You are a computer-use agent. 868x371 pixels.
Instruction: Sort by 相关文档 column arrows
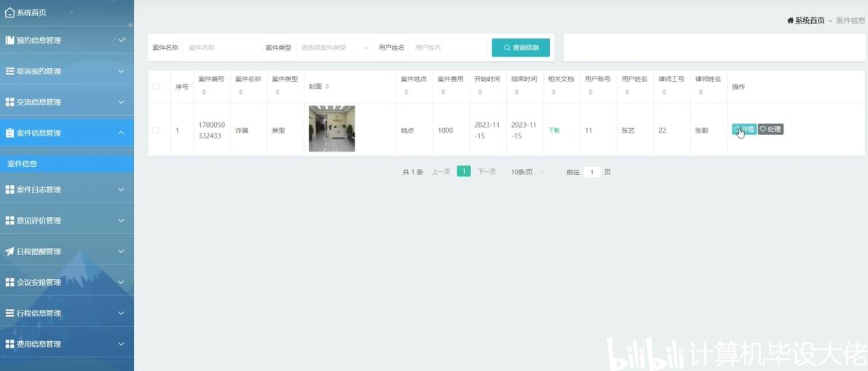pyautogui.click(x=553, y=92)
